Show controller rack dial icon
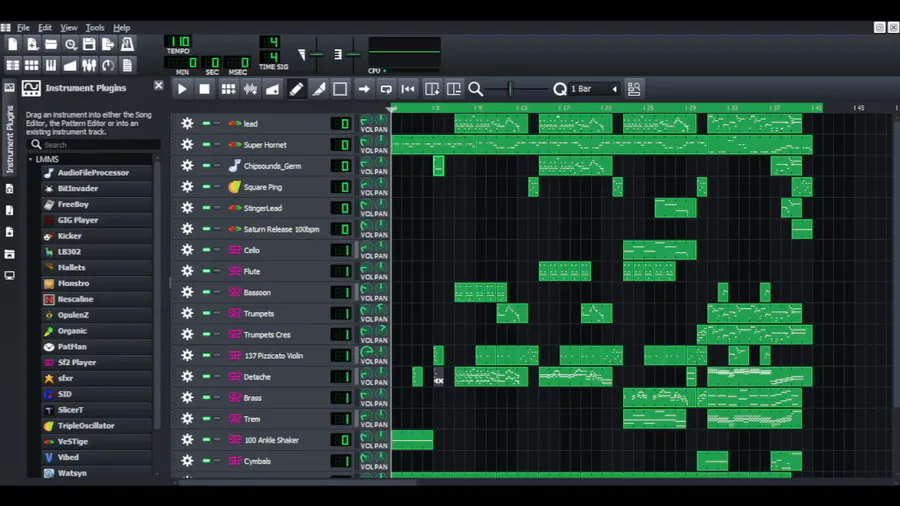The width and height of the screenshot is (900, 506). point(108,65)
